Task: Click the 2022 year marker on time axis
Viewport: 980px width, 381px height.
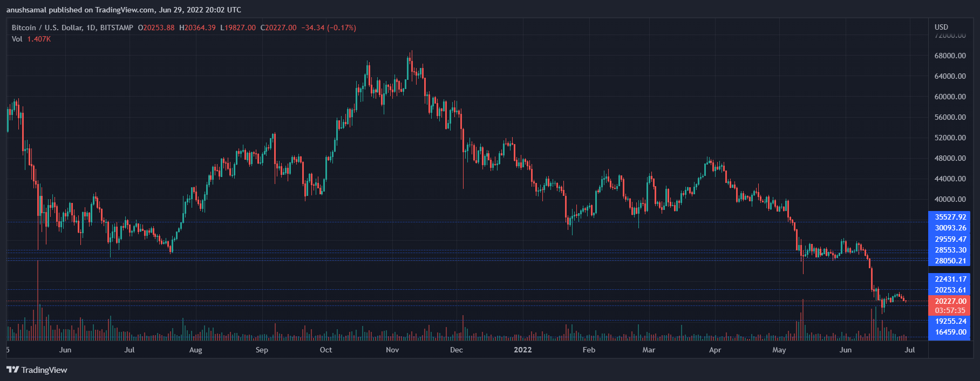Action: point(522,350)
